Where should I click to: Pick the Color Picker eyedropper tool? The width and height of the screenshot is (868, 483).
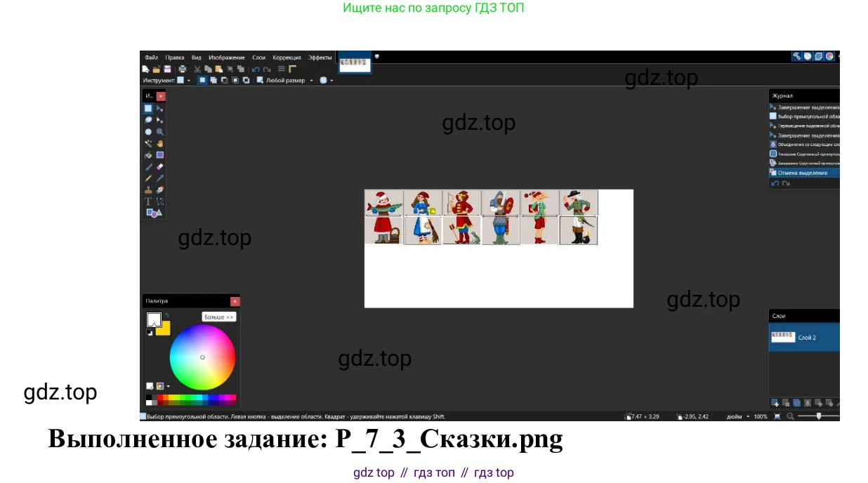(x=160, y=178)
